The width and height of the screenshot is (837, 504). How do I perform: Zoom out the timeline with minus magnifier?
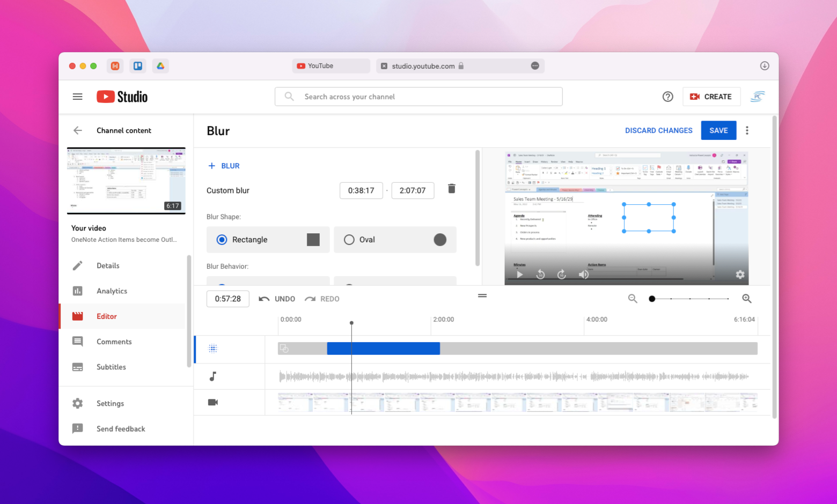click(633, 299)
